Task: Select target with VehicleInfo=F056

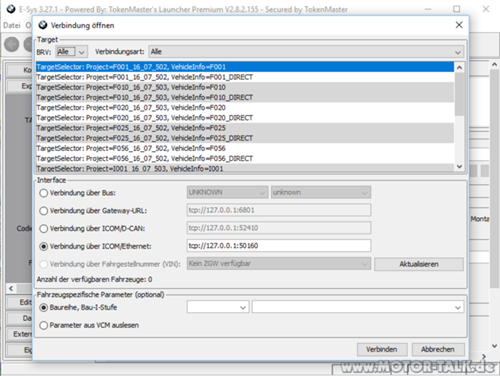Action: pos(245,148)
